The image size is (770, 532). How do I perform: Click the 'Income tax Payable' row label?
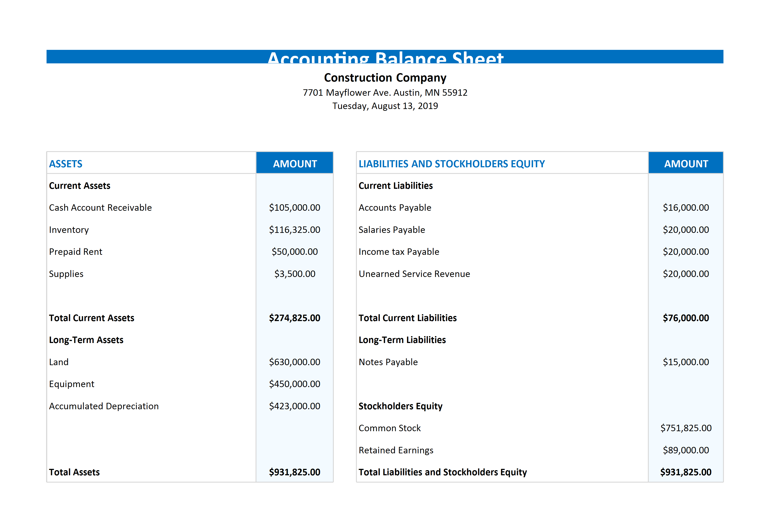coord(399,252)
